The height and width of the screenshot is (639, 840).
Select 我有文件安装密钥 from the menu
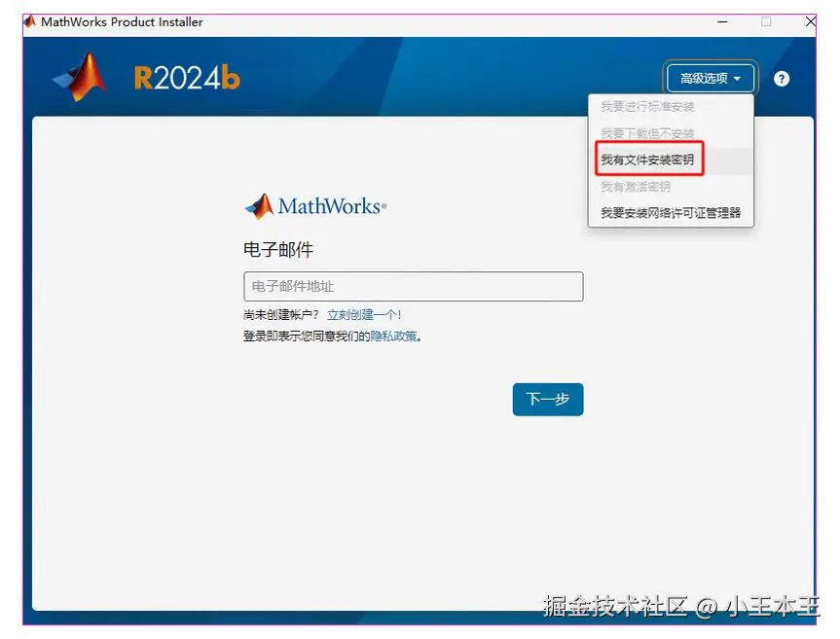point(648,158)
